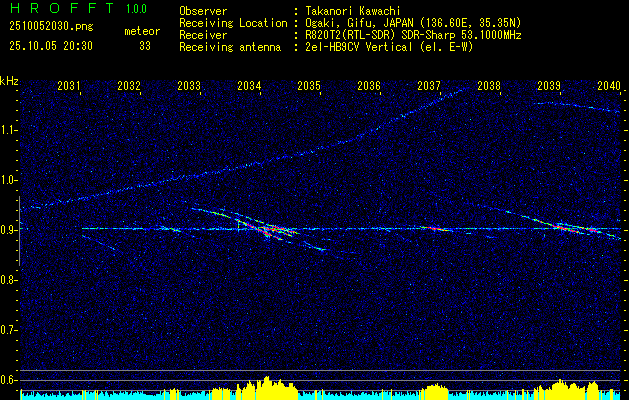Click the file name 2510052030.png
Viewport: 629px width, 400px height.
pos(51,27)
